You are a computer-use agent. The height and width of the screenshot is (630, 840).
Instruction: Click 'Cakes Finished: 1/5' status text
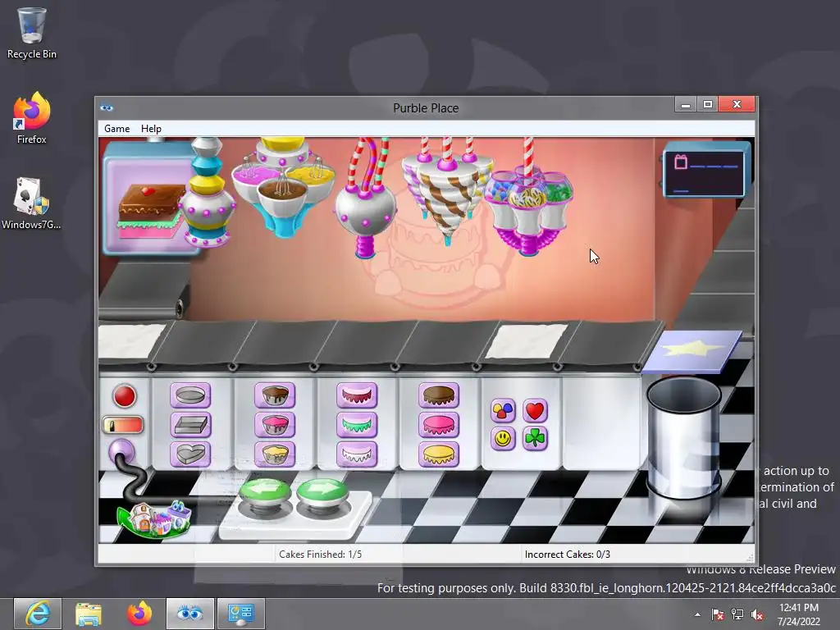[x=321, y=554]
